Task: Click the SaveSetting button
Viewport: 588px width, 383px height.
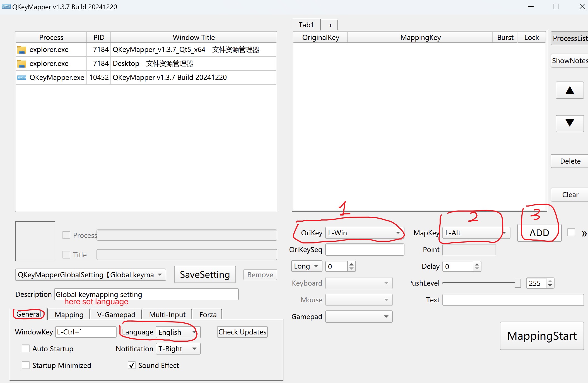Action: pyautogui.click(x=204, y=274)
